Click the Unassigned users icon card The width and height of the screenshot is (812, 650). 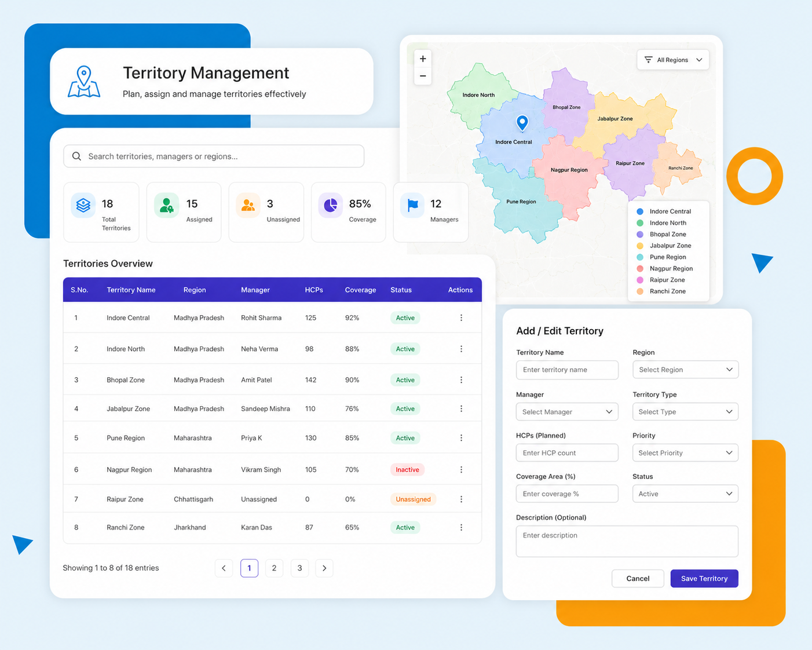(266, 212)
